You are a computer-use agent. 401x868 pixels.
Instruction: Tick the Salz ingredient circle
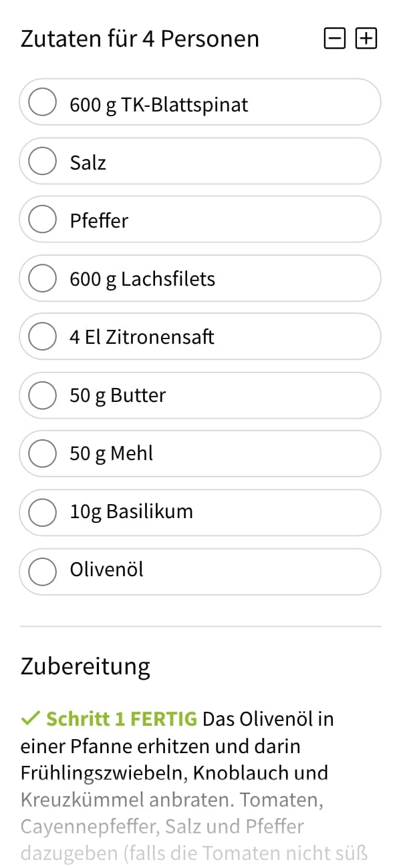(x=43, y=161)
